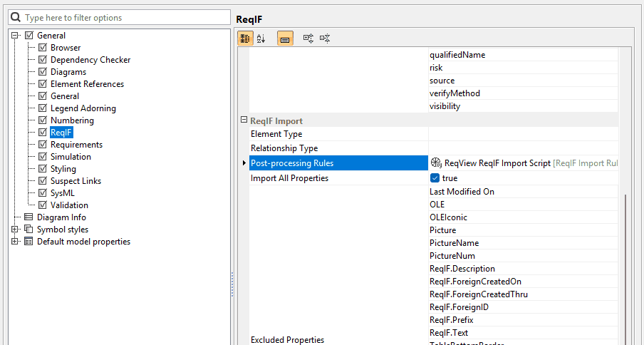Click the categorized view toolbar icon
This screenshot has width=644, height=345.
(245, 38)
